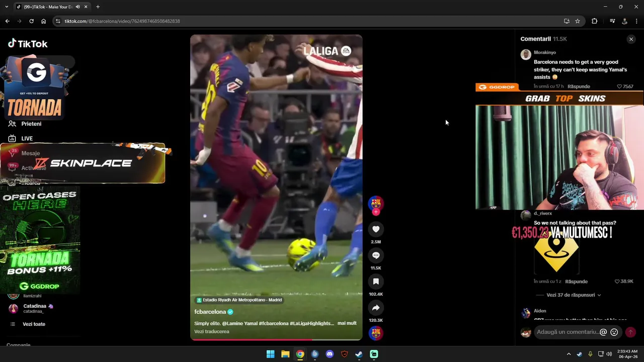Open the spinning sound disc for this video
This screenshot has height=362, width=644.
pos(376,333)
